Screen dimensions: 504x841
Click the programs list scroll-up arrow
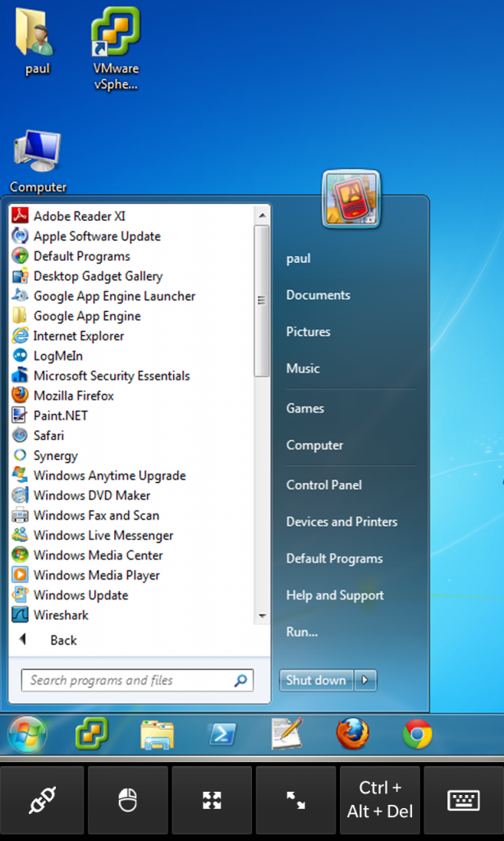pos(262,216)
